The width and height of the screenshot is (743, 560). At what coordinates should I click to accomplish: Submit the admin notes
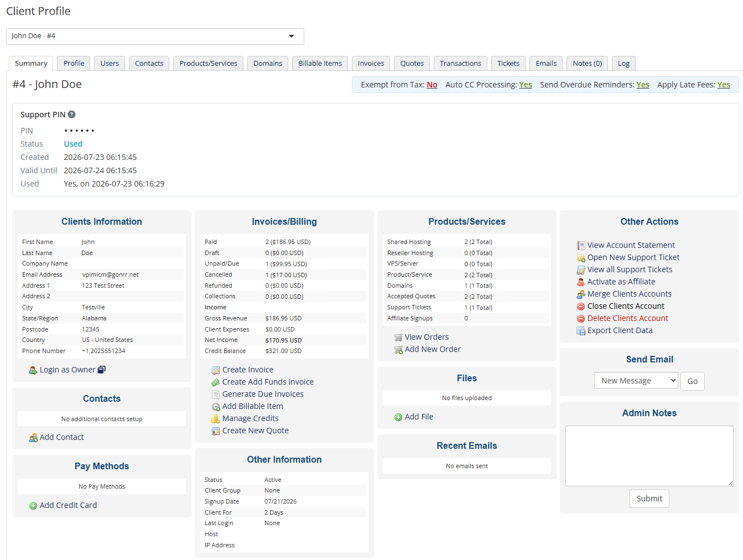[650, 499]
